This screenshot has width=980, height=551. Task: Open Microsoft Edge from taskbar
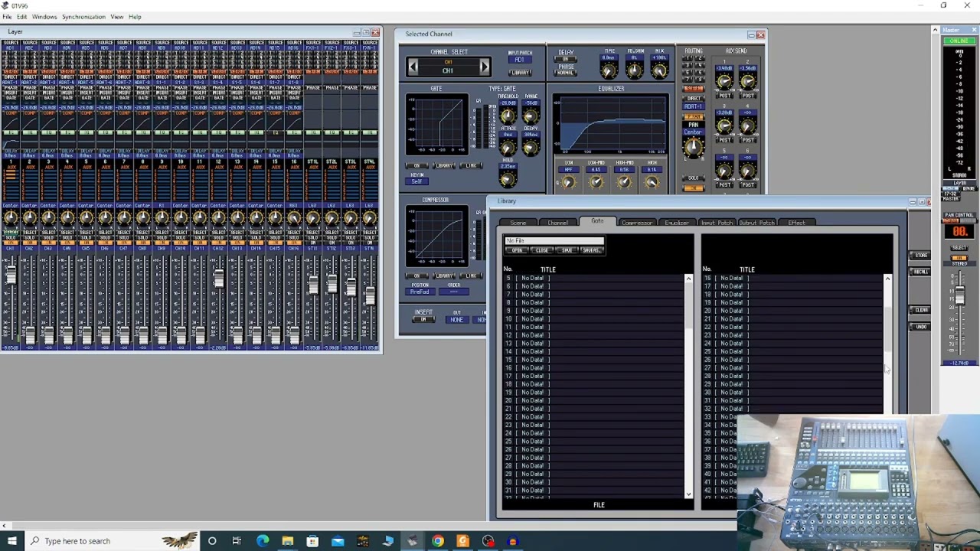(263, 541)
